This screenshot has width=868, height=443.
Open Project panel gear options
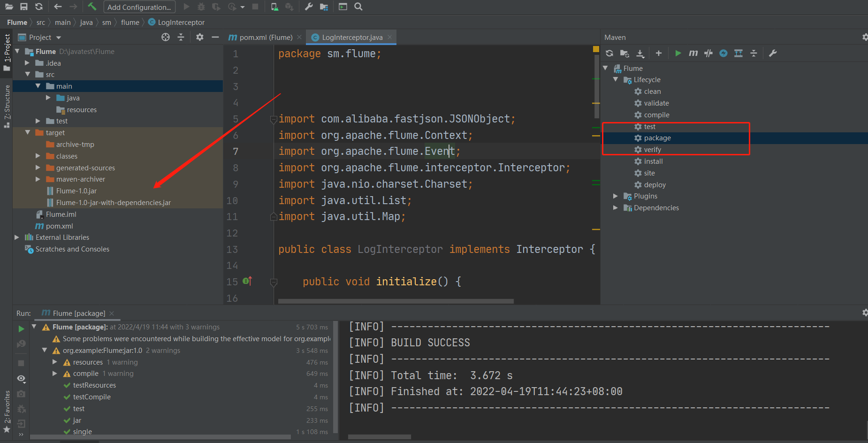pyautogui.click(x=200, y=37)
